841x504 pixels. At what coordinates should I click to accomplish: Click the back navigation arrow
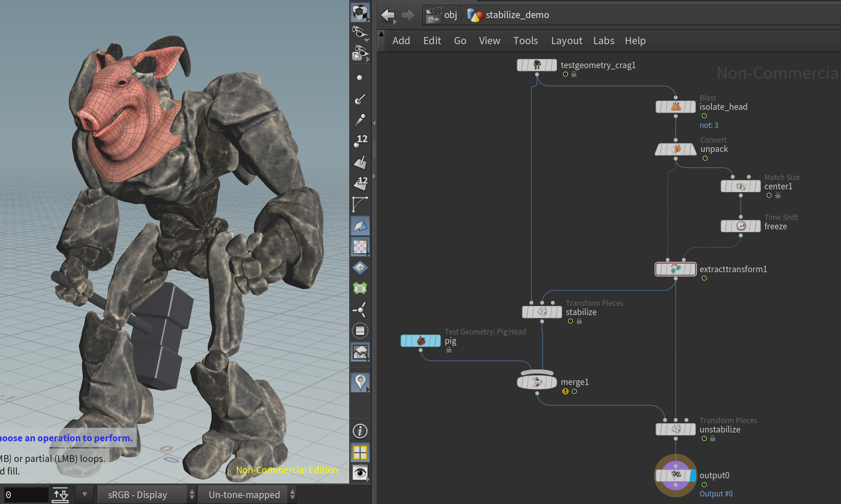tap(388, 15)
